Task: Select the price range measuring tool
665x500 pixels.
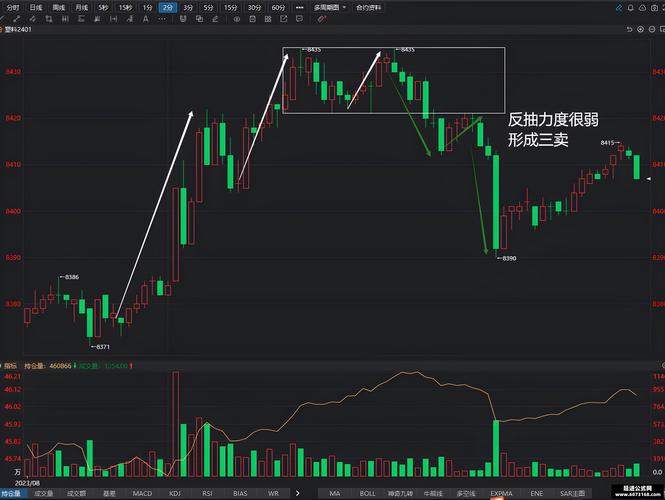Action: tap(97, 19)
